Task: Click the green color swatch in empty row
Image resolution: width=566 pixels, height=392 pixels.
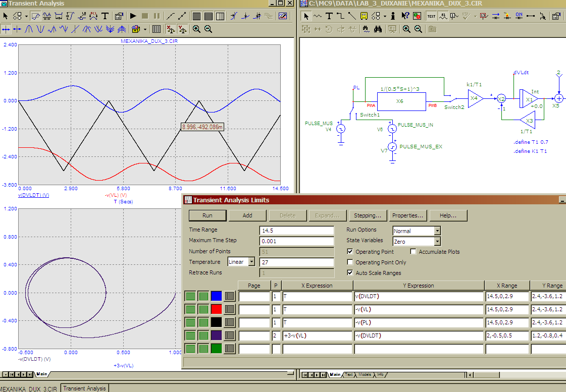Action: point(216,349)
